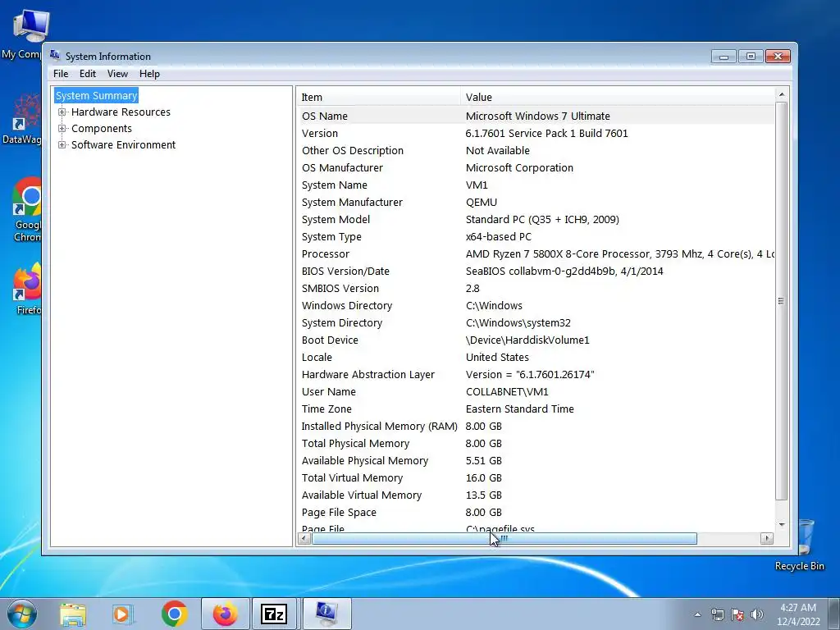840x630 pixels.
Task: Click the System Information title bar icon
Action: pyautogui.click(x=55, y=55)
